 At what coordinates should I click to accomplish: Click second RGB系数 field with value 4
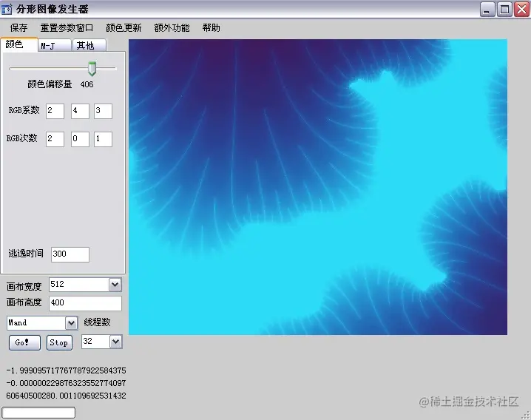tap(80, 111)
